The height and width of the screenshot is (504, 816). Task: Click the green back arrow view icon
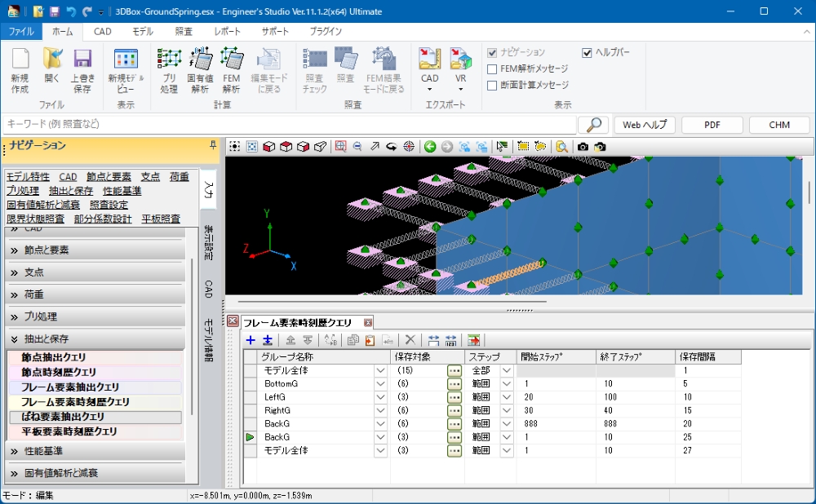pyautogui.click(x=430, y=147)
